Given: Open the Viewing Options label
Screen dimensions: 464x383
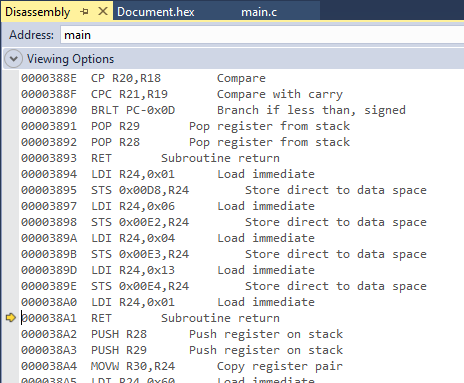Looking at the screenshot, I should (70, 59).
